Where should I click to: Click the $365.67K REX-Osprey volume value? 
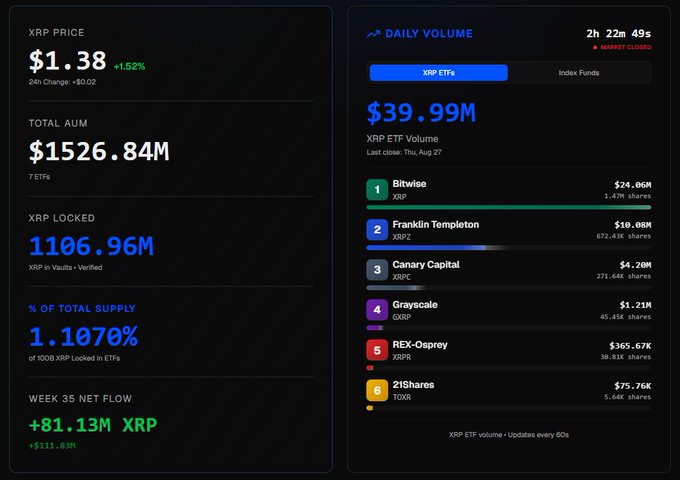coord(630,346)
